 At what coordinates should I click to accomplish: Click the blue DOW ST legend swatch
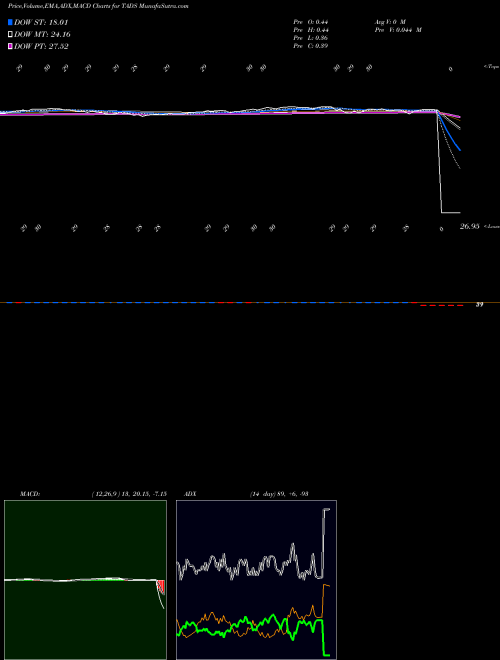[x=10, y=22]
